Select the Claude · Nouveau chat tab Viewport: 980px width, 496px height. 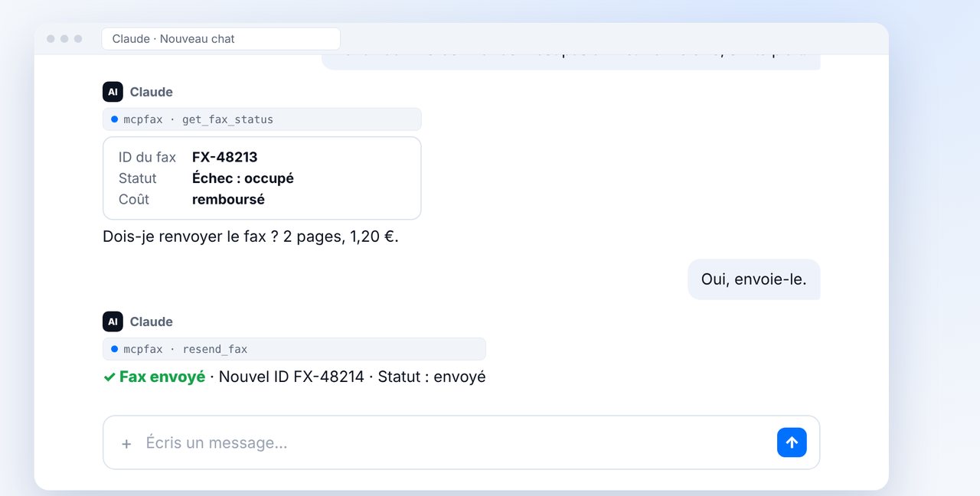pos(220,39)
